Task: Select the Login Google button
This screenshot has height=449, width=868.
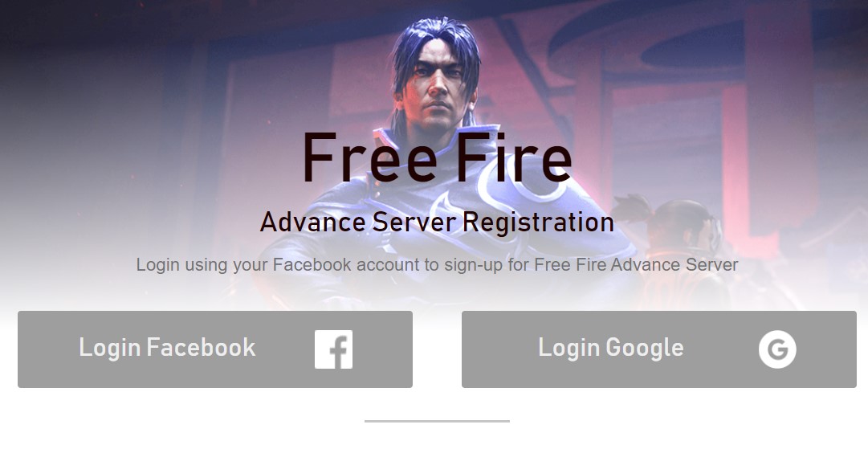Action: pyautogui.click(x=658, y=349)
